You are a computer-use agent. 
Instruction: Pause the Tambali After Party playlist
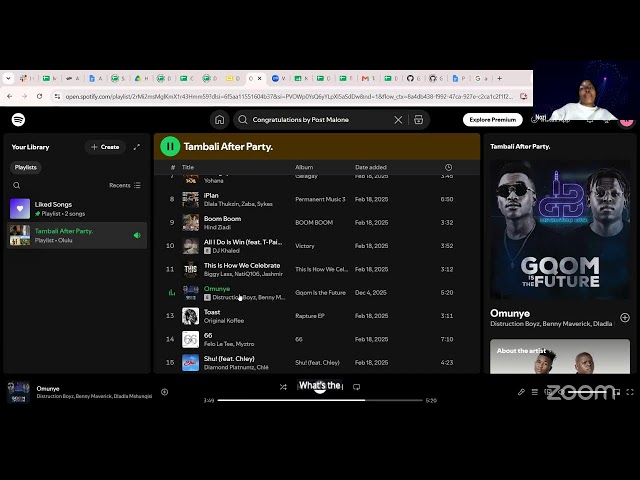pos(170,146)
